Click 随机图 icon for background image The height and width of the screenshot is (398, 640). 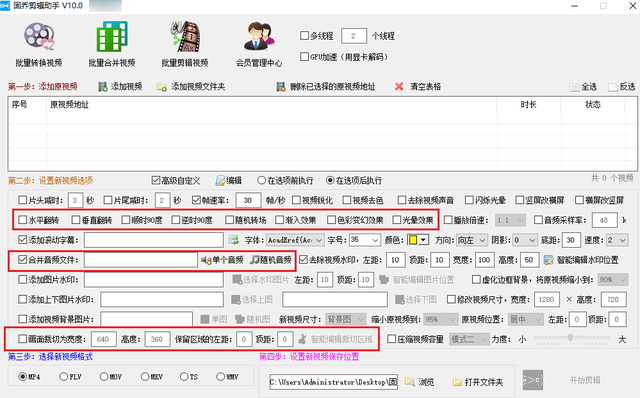click(240, 319)
